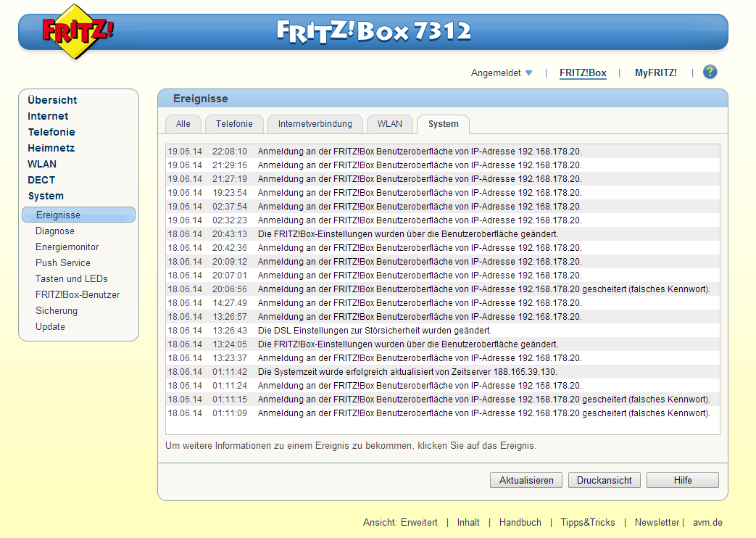The height and width of the screenshot is (538, 756).
Task: Select the System events tab
Action: (443, 124)
